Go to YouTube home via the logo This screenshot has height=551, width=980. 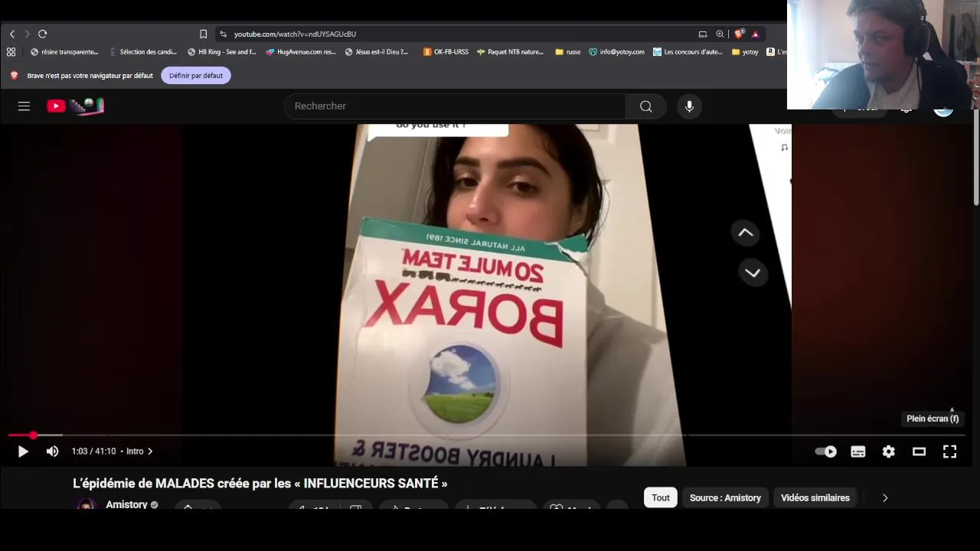(75, 106)
